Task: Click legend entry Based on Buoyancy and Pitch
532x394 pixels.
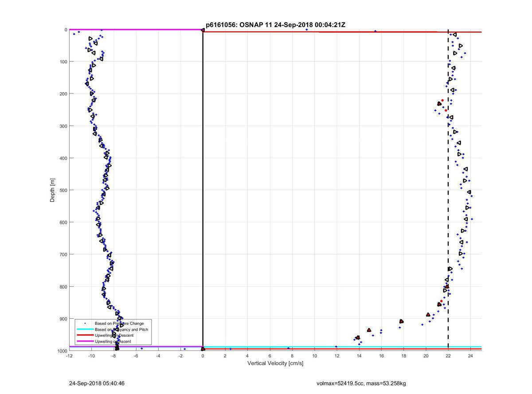Action: (121, 329)
